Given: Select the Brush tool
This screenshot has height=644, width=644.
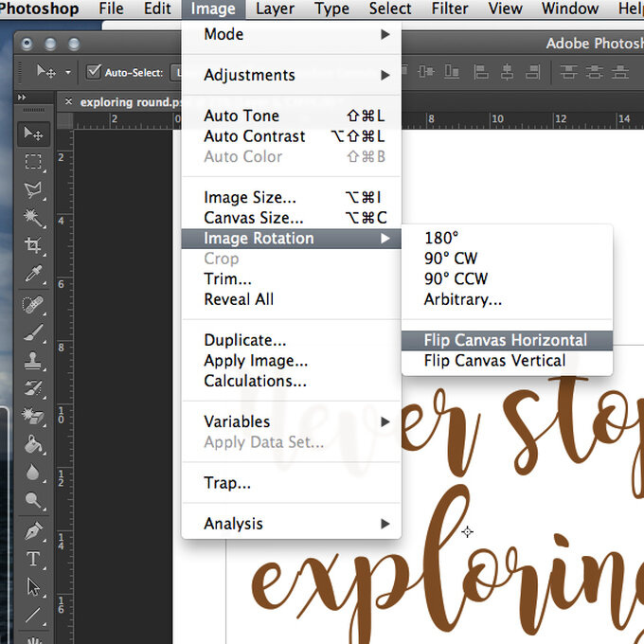Looking at the screenshot, I should (x=34, y=332).
